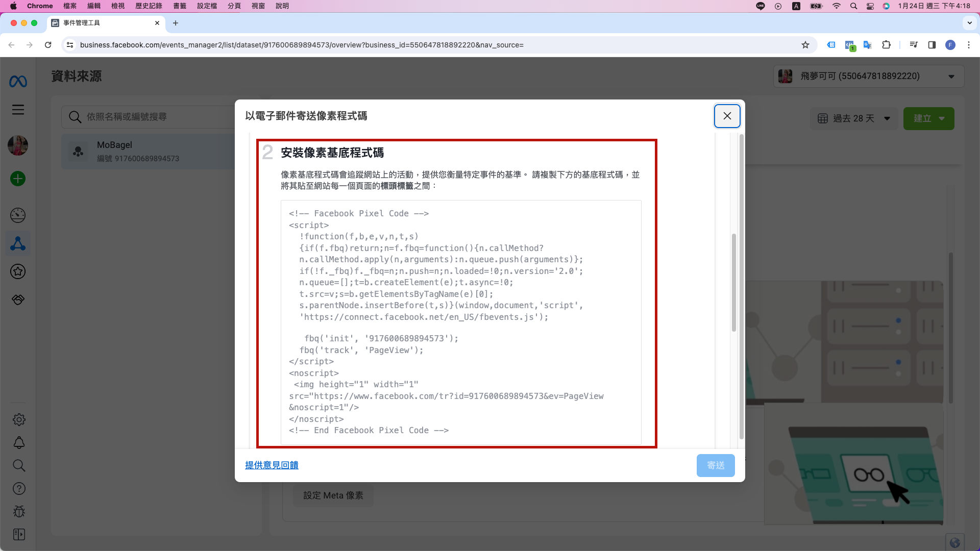Open the help question mark icon

[19, 489]
